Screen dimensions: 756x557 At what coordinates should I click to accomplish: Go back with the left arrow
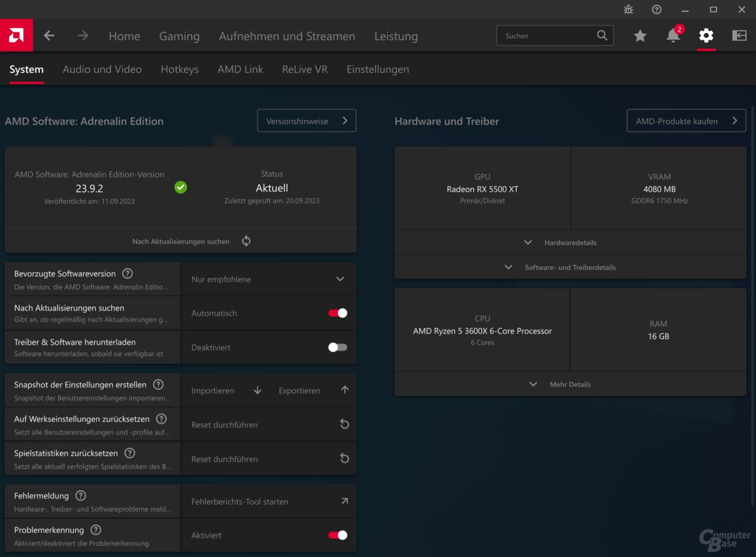tap(49, 36)
